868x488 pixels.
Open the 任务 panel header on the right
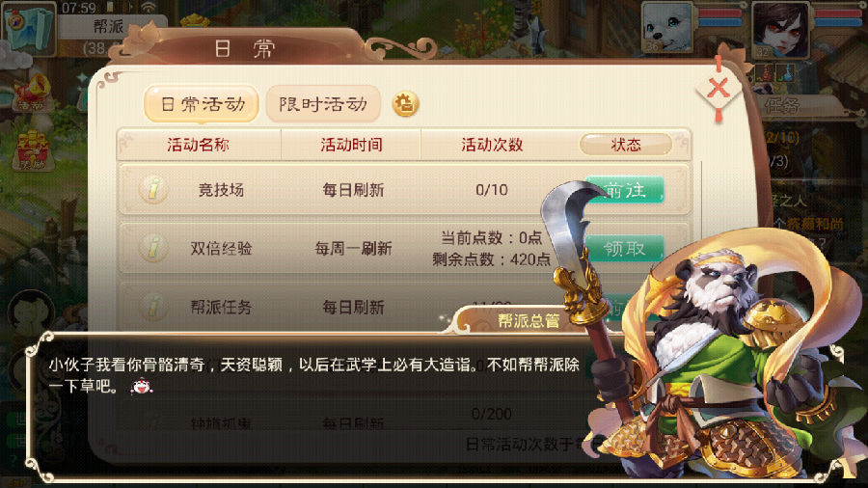click(781, 105)
